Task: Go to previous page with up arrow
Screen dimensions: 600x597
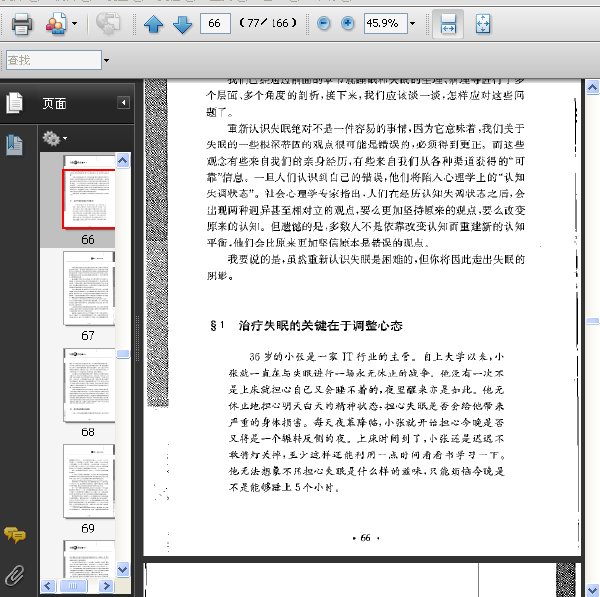Action: pos(153,24)
